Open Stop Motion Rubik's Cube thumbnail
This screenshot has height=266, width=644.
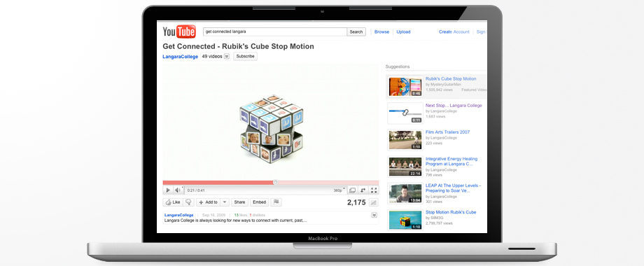click(405, 220)
